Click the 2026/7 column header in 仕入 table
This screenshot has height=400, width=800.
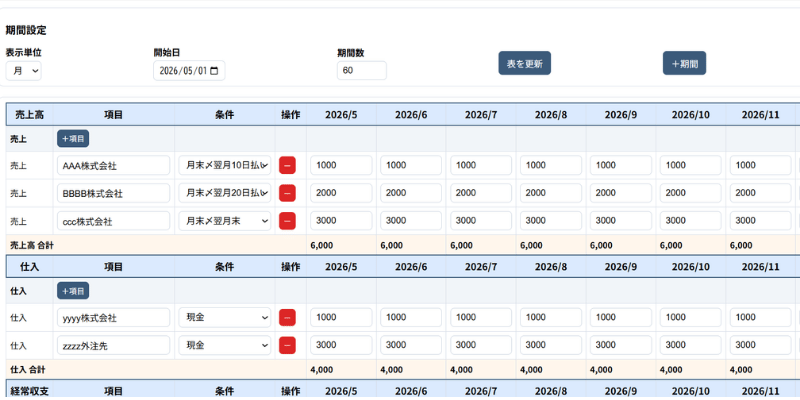(481, 267)
